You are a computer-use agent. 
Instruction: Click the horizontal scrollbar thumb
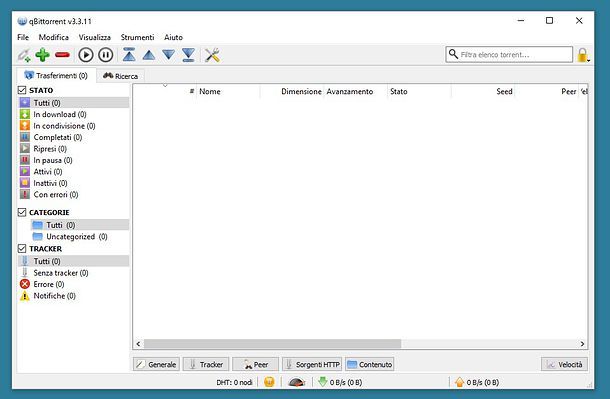272,344
